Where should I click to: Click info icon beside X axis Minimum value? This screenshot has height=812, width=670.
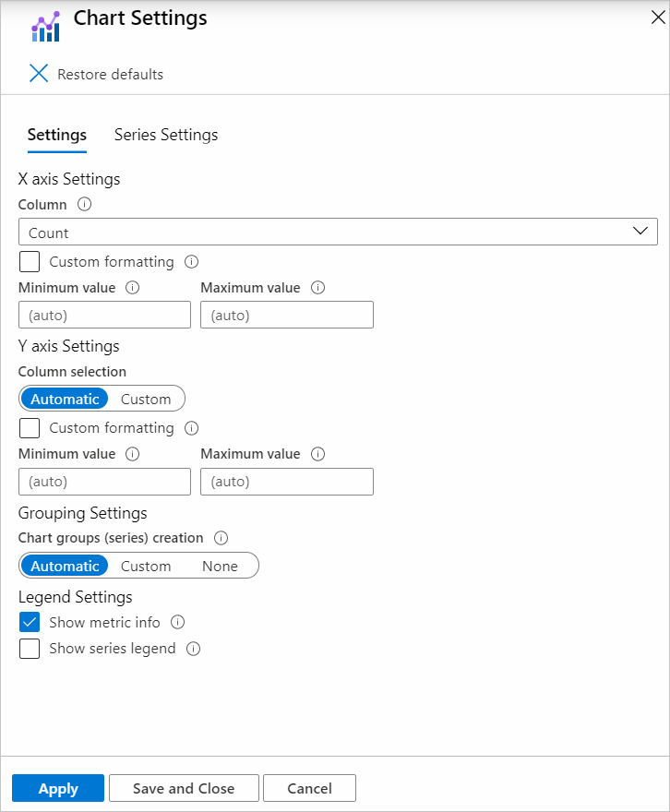pos(132,288)
